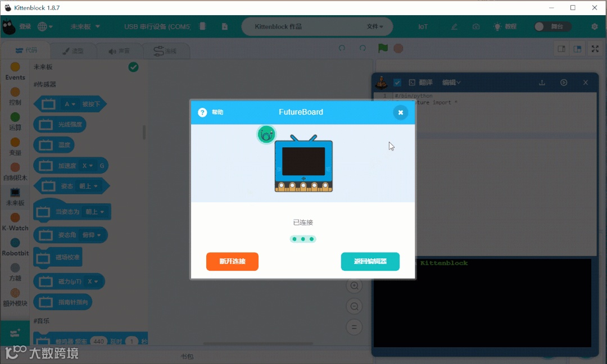This screenshot has width=607, height=364.
Task: Click the redo arrow icon
Action: point(363,48)
